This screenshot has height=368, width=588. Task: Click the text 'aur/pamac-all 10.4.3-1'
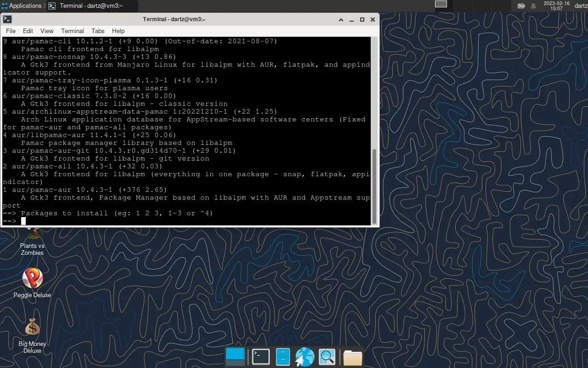[62, 167]
